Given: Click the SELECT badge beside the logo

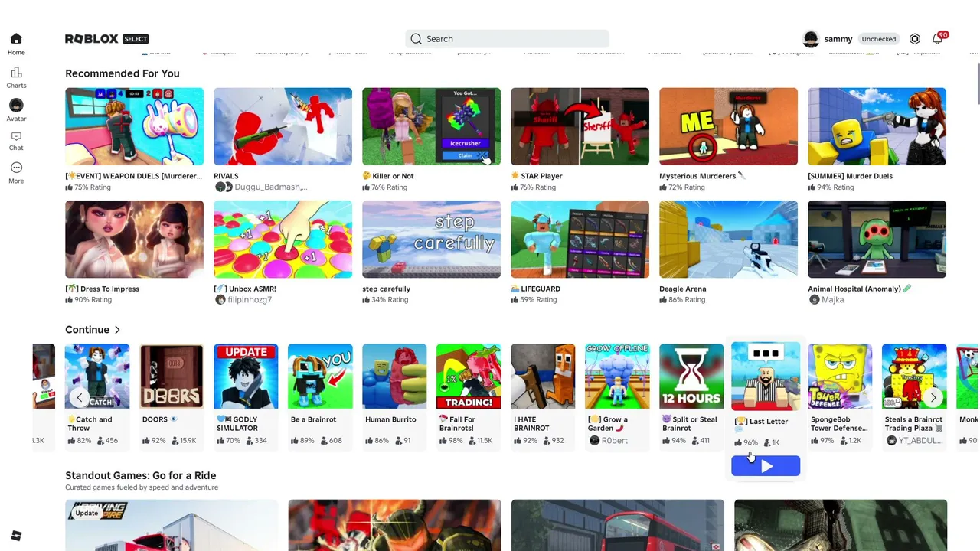Looking at the screenshot, I should click(136, 39).
